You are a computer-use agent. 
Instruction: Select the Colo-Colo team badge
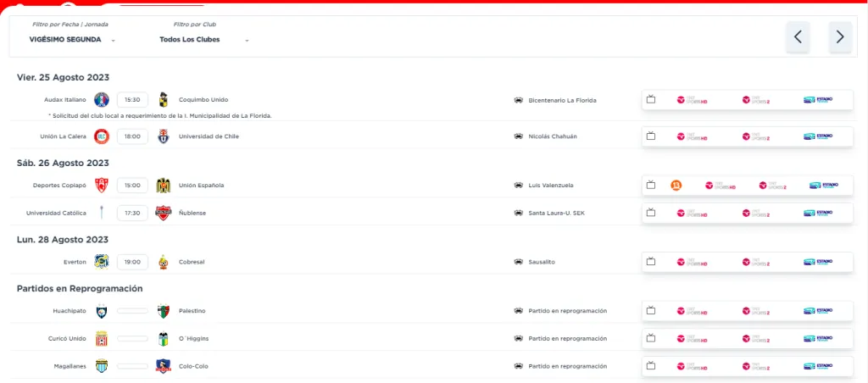click(x=164, y=366)
